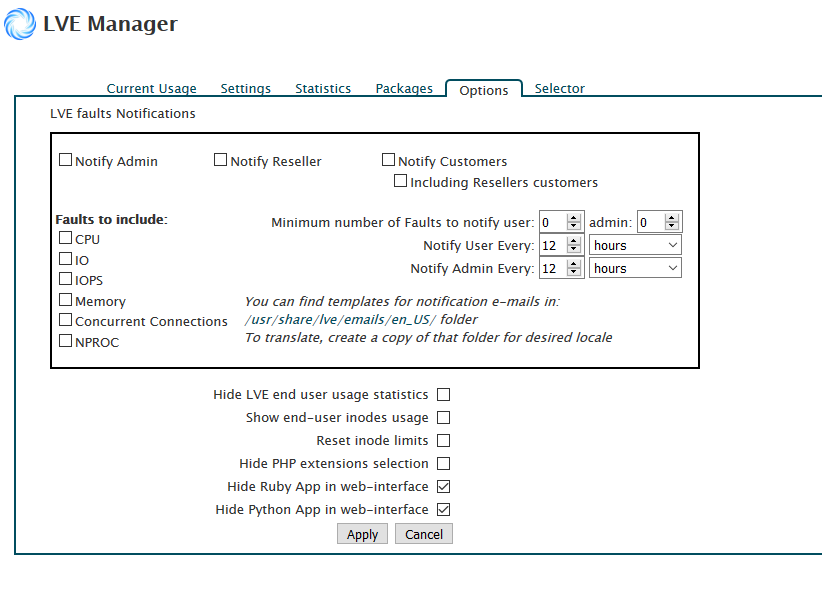Viewport: 822px width, 596px height.
Task: Open the Statistics tab
Action: [x=322, y=89]
